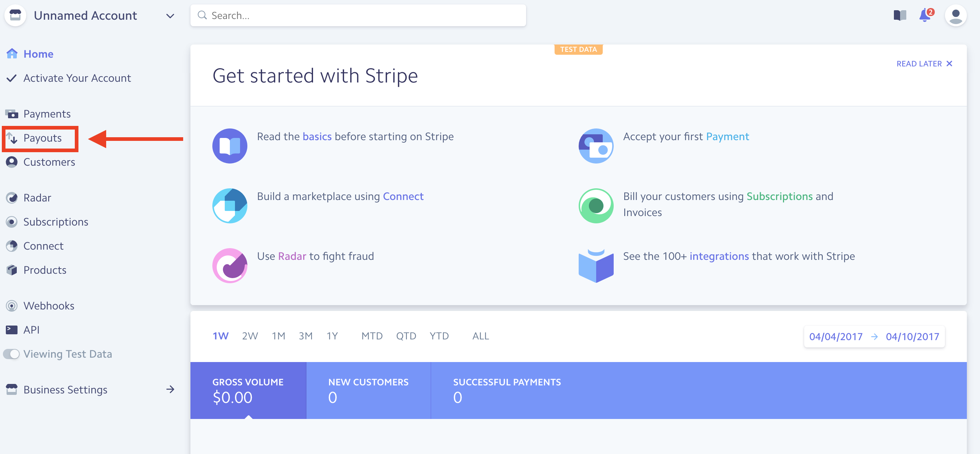The width and height of the screenshot is (980, 454).
Task: Open the documentation book icon in header
Action: click(x=900, y=15)
